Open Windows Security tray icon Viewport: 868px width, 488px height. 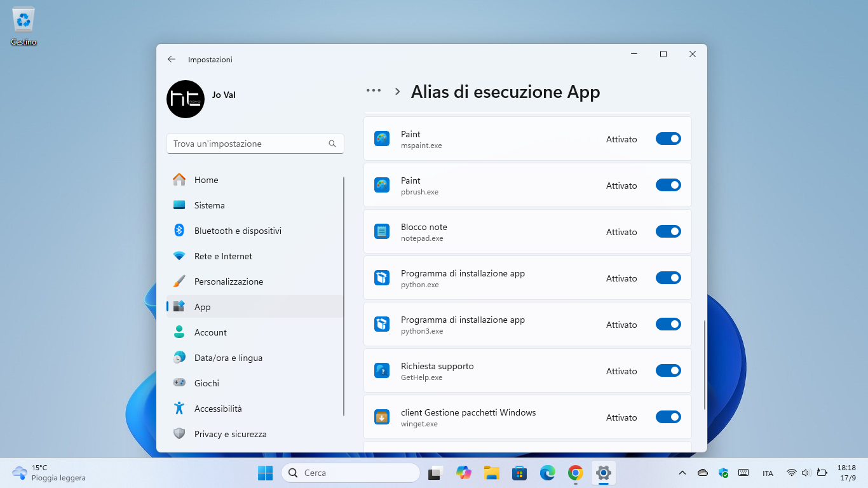723,473
